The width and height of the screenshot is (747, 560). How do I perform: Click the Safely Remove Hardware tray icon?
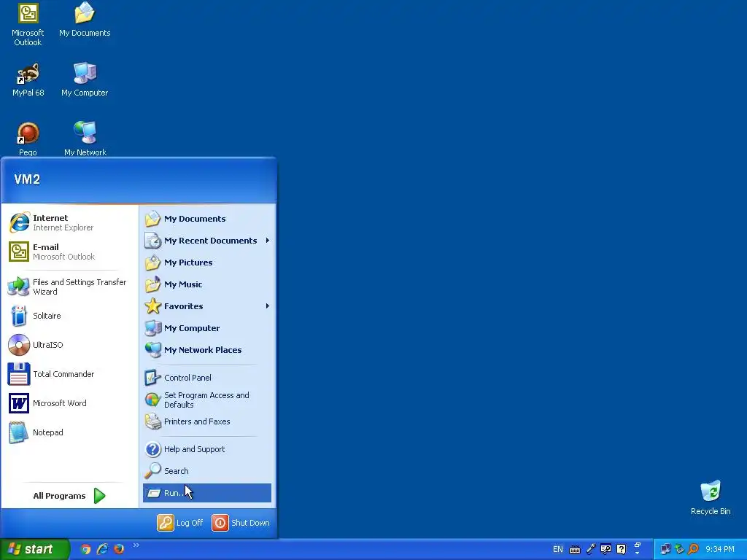point(680,550)
